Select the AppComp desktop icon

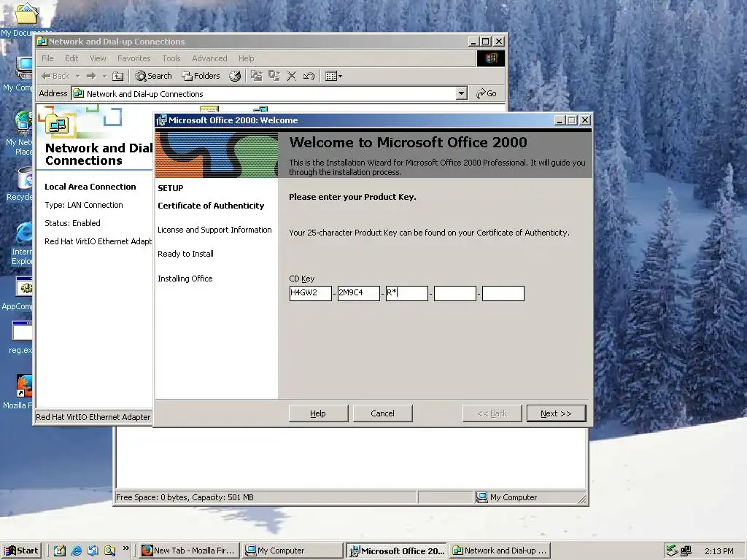(x=18, y=293)
